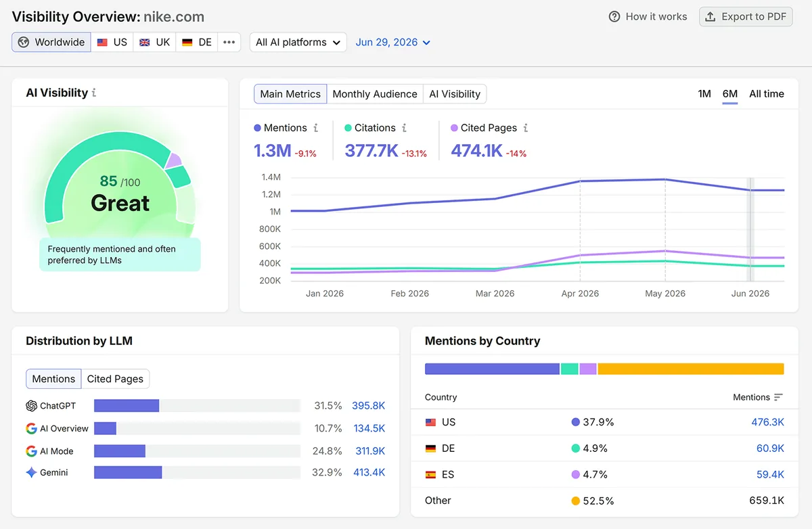
Task: Click the info icon next to Mentions
Action: 315,128
